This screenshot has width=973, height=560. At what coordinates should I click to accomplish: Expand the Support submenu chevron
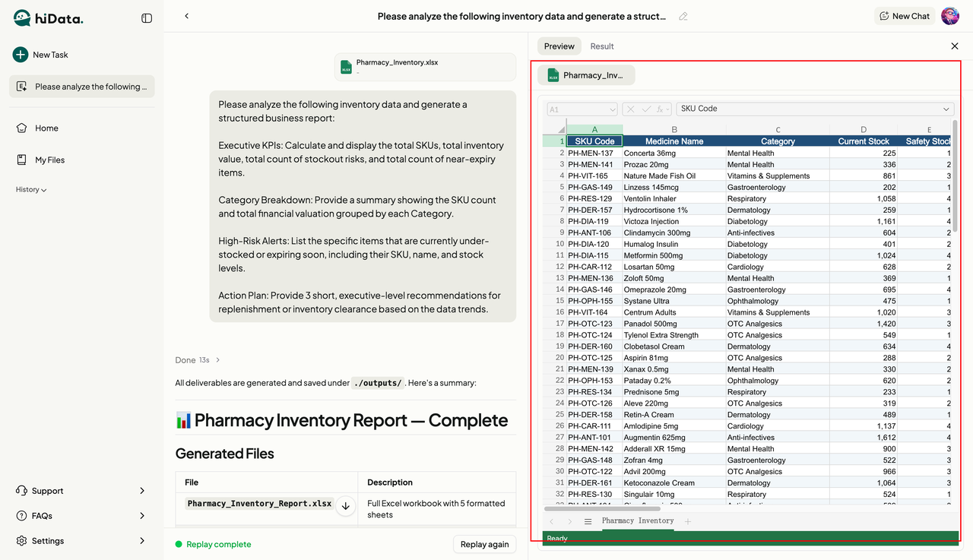pos(142,491)
